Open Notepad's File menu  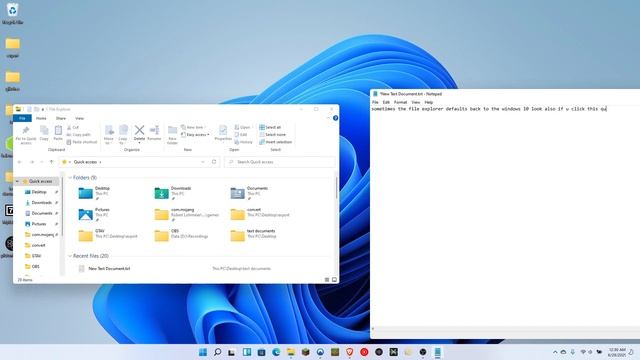pos(375,102)
